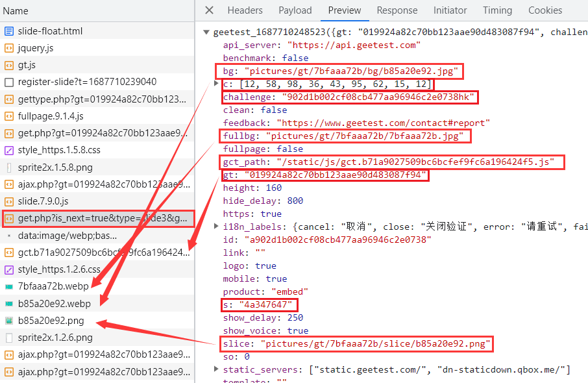Click the b85a20e92.png image icon

point(9,321)
